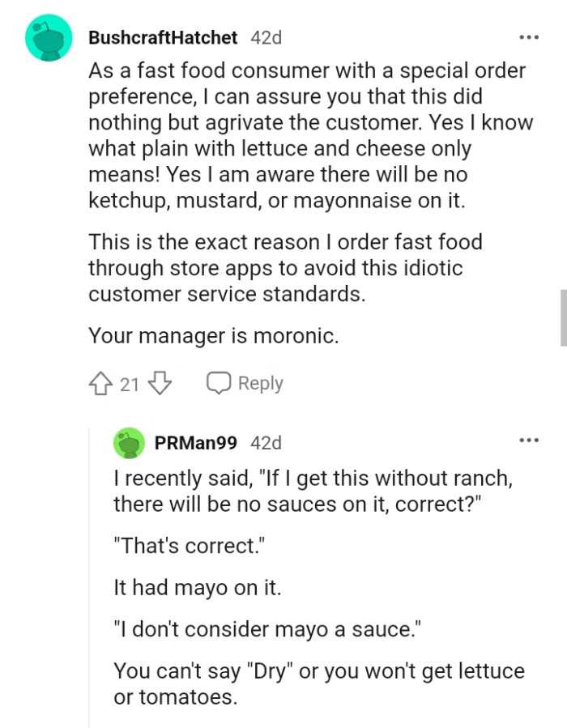Open the overflow menu on PRMan99's comment
The image size is (567, 728).
click(529, 439)
